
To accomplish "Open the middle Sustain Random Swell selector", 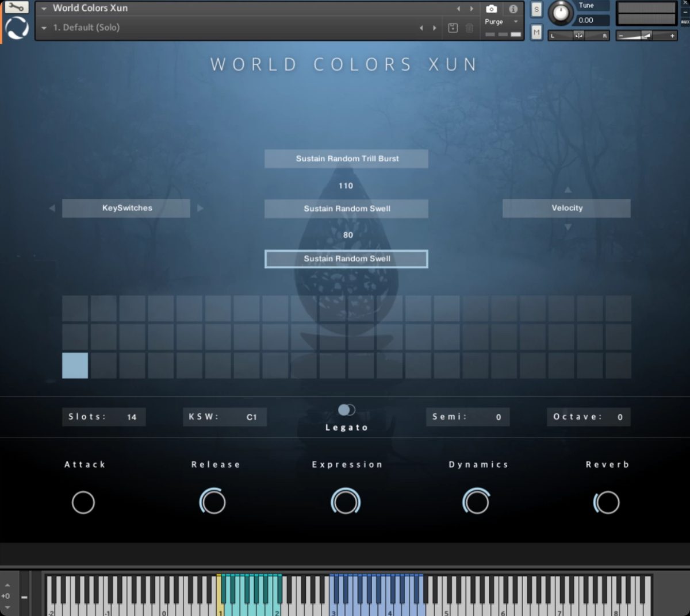I will point(346,209).
